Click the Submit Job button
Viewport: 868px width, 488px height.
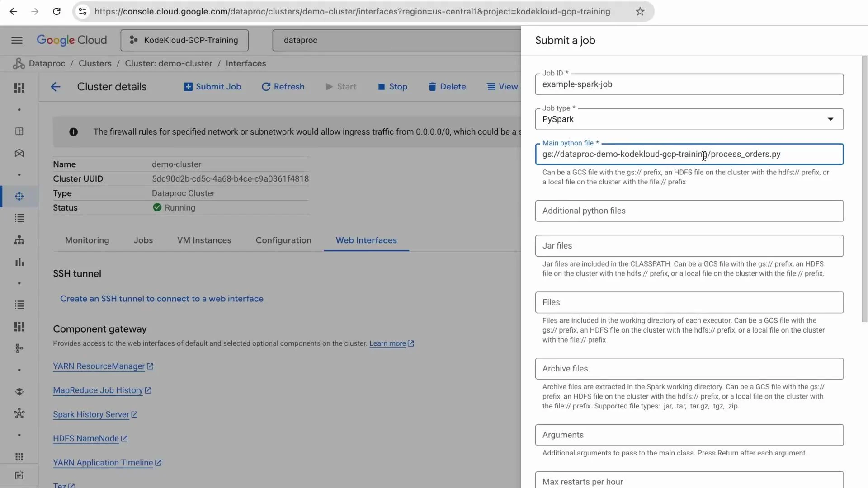(212, 87)
